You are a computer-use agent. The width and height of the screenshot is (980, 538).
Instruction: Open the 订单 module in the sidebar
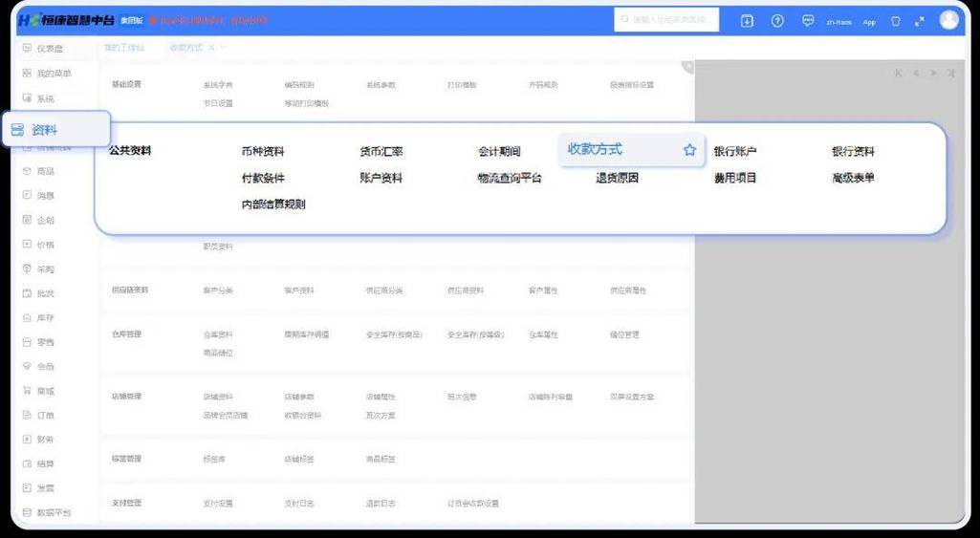click(x=38, y=415)
